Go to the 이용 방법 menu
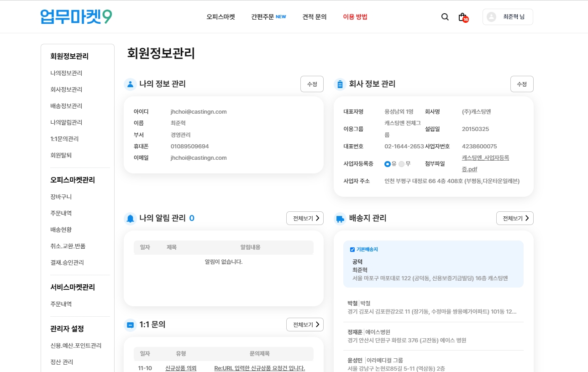588x372 pixels. click(x=355, y=17)
